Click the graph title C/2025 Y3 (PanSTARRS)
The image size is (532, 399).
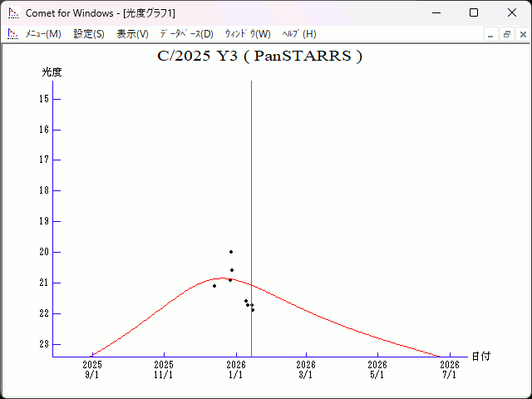point(259,57)
